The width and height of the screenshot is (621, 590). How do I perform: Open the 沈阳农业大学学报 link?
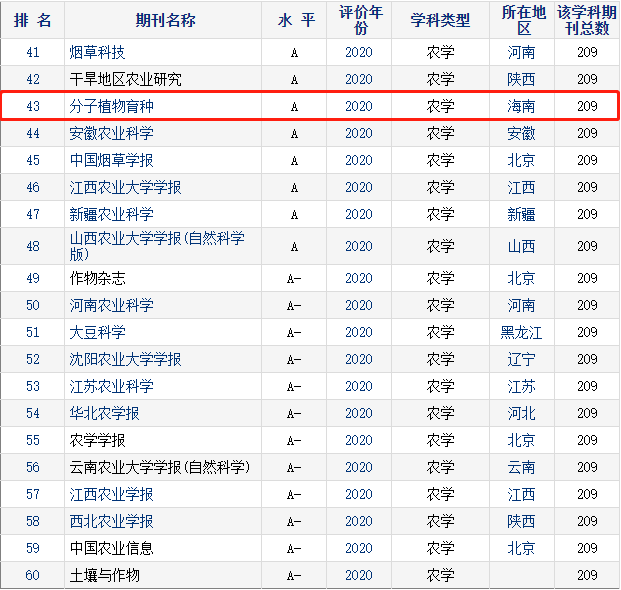[125, 359]
